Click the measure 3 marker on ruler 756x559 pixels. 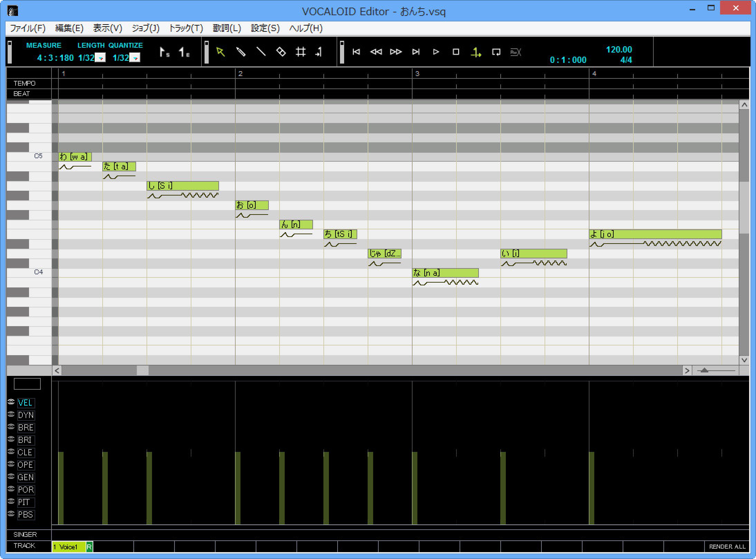[x=417, y=74]
